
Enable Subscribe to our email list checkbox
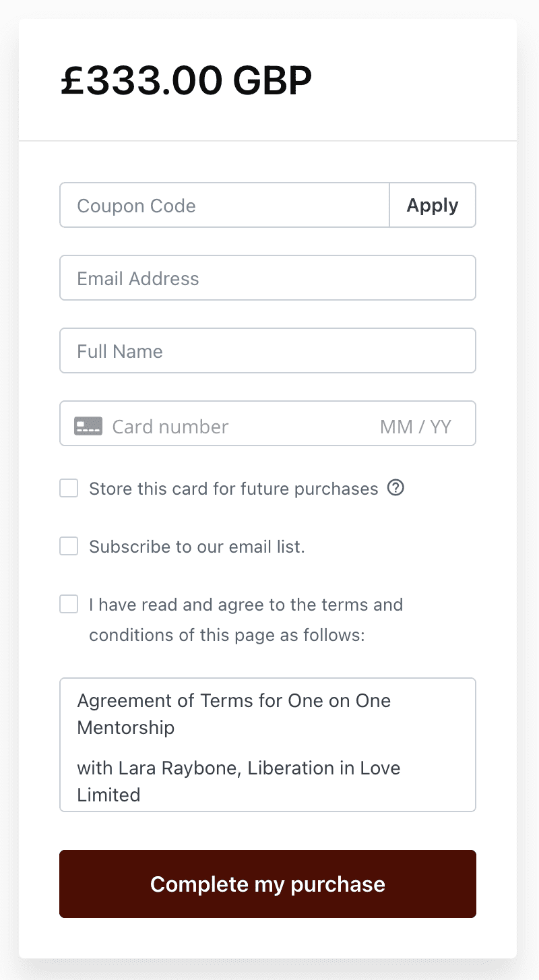click(x=69, y=546)
